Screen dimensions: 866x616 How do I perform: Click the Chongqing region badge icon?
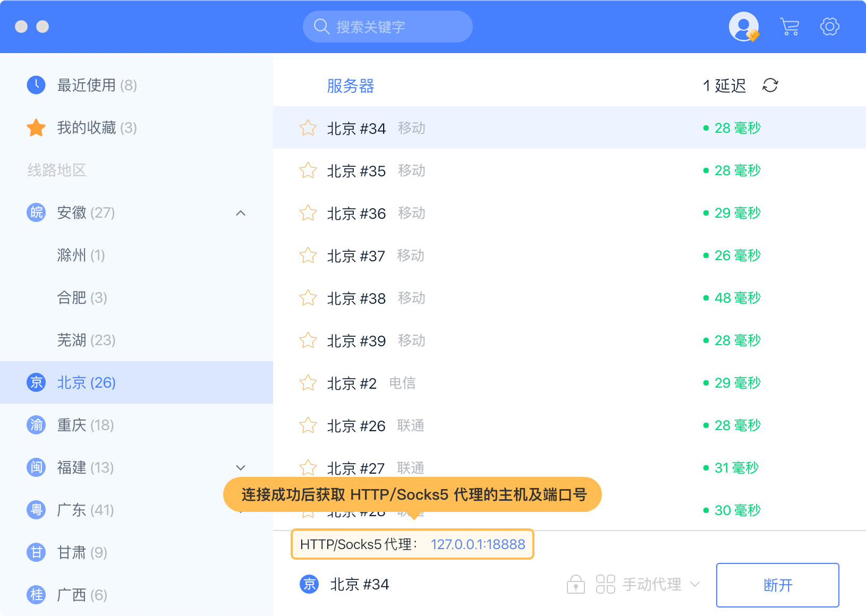point(36,425)
